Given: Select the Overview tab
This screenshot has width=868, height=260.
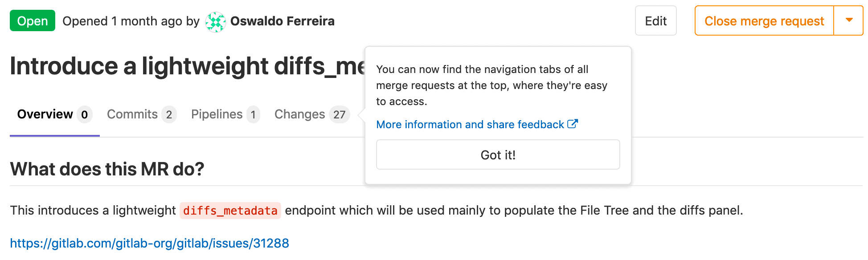Looking at the screenshot, I should point(46,114).
